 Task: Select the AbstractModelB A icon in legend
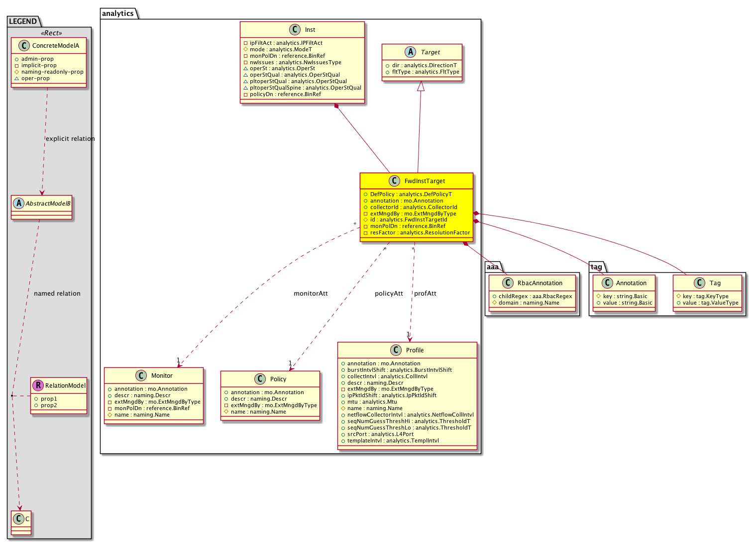[x=18, y=204]
